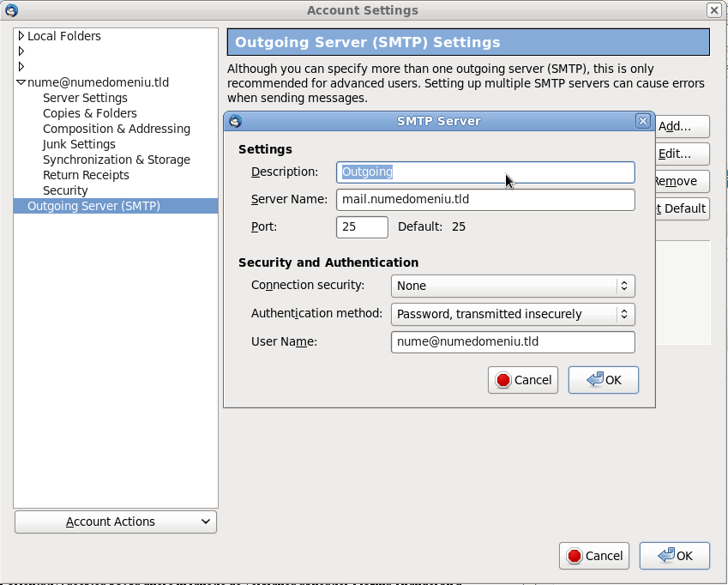Close the SMTP Server dialog with X
The width and height of the screenshot is (728, 585).
(x=642, y=121)
